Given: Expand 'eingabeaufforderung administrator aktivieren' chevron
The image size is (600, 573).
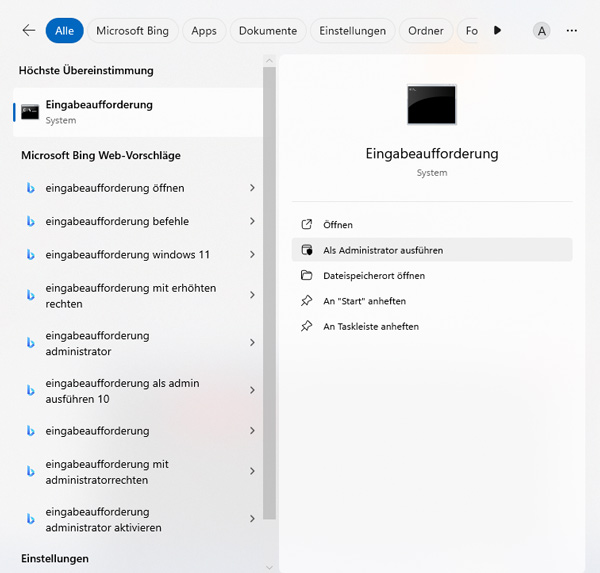Looking at the screenshot, I should [252, 518].
